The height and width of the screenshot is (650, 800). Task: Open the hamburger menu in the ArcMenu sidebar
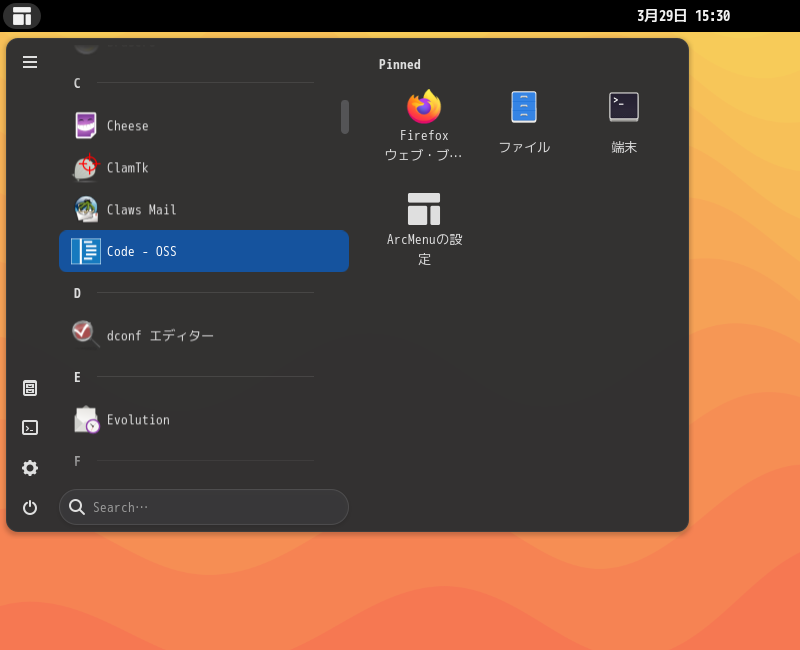30,62
